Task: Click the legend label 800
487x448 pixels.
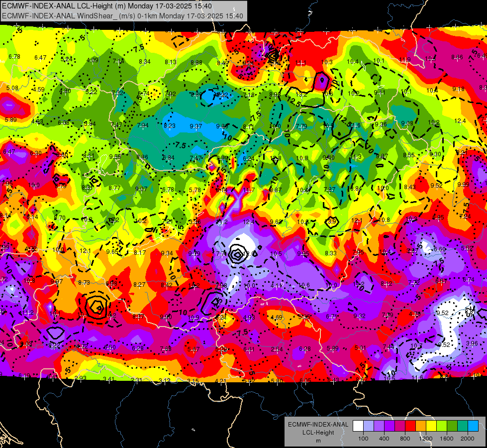Action: pyautogui.click(x=405, y=439)
